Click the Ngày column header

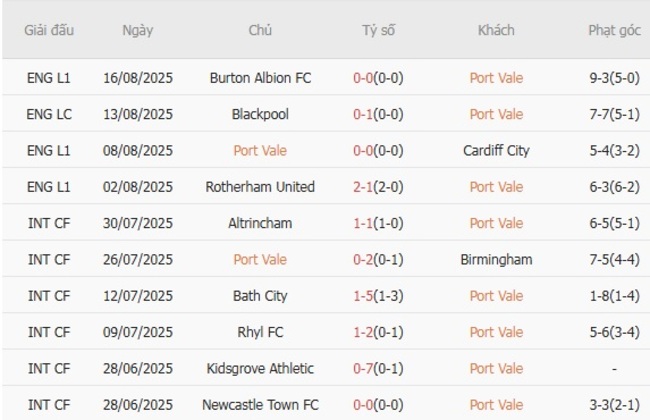point(138,30)
